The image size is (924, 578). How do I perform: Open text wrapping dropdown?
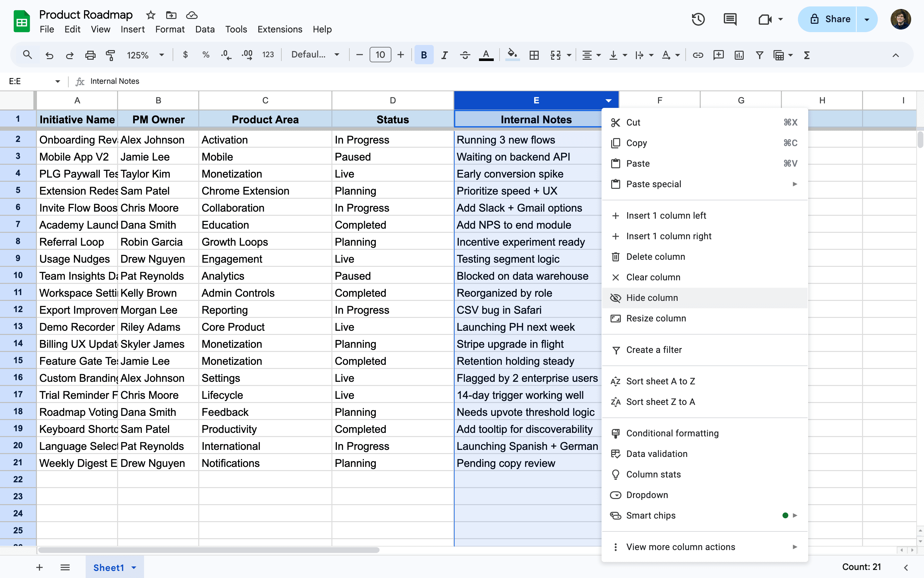644,56
